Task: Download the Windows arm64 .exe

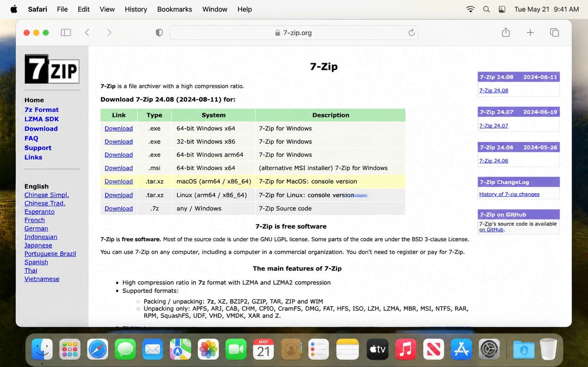Action: tap(119, 155)
